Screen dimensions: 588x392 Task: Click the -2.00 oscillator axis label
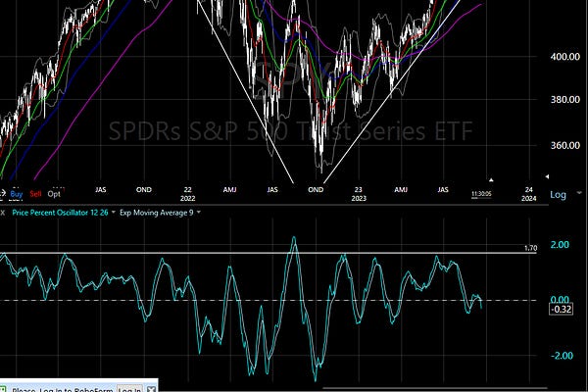(562, 355)
